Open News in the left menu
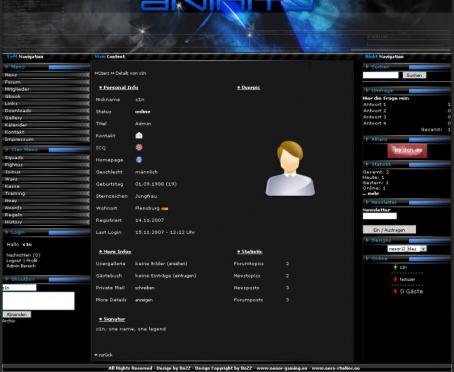 (46, 75)
